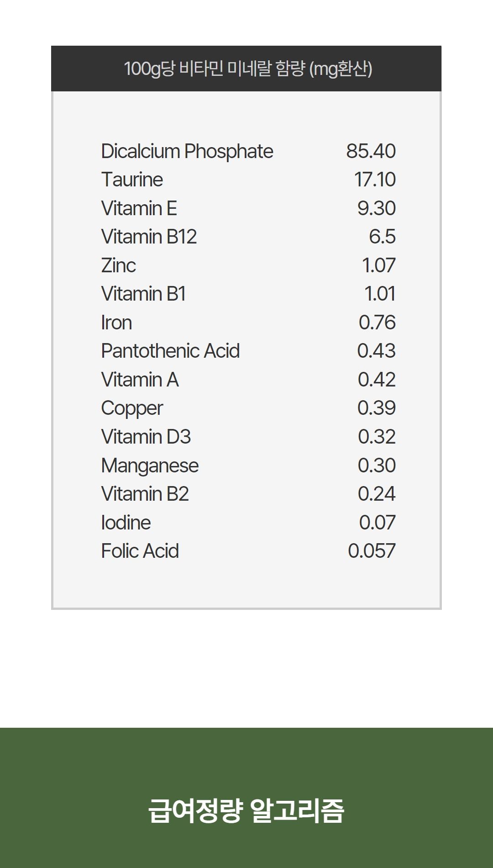493x868 pixels.
Task: Select the Dicalcium Phosphate label
Action: click(187, 152)
